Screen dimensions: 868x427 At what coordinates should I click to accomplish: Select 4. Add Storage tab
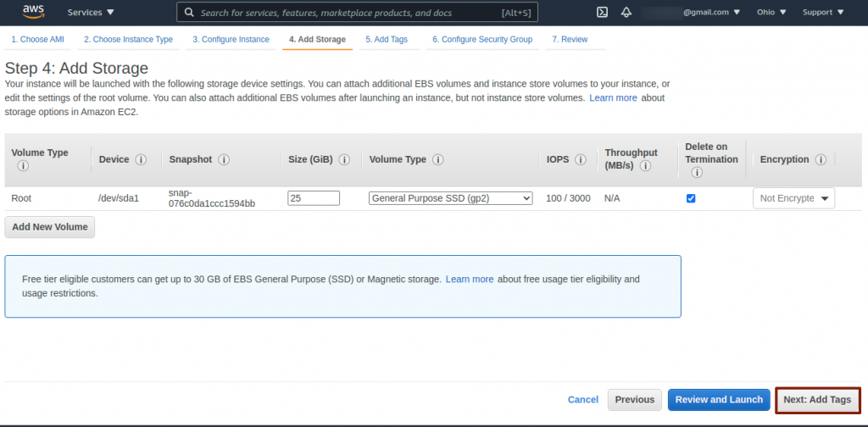[317, 39]
